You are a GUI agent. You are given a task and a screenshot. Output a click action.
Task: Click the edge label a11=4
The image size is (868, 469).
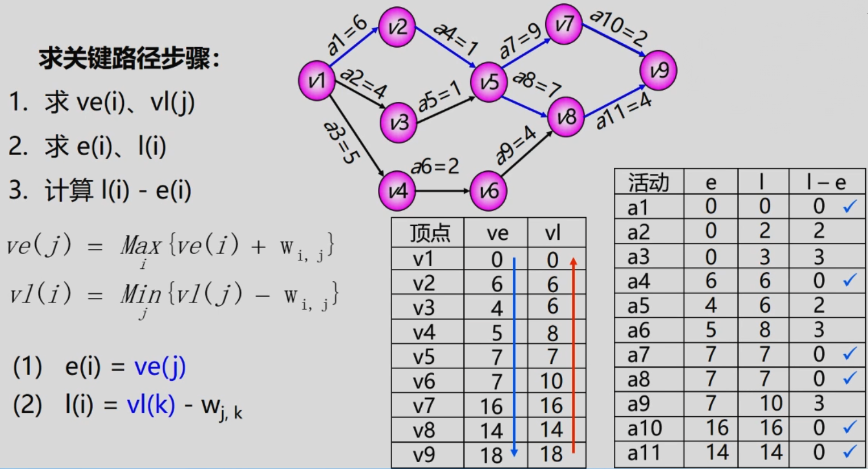point(624,111)
